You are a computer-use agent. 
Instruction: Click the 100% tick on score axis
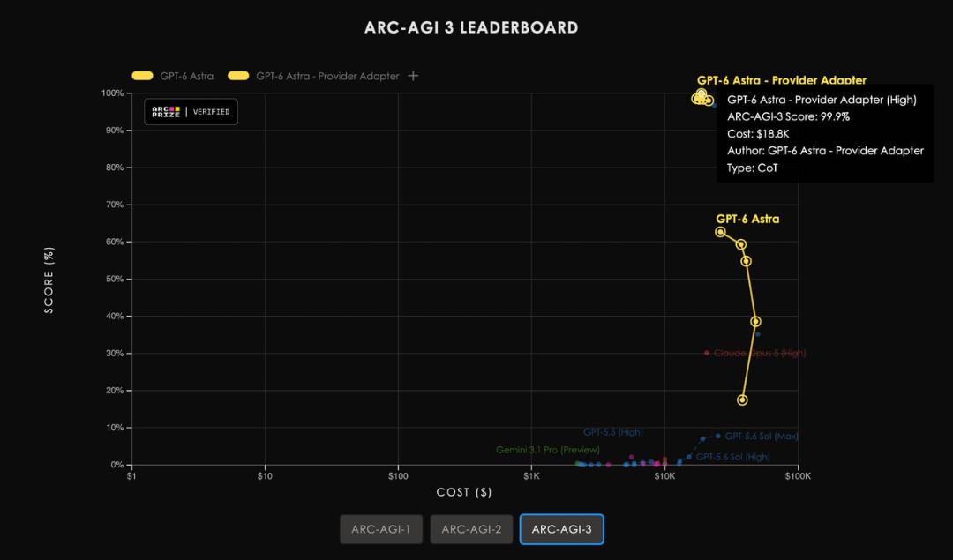[x=112, y=93]
